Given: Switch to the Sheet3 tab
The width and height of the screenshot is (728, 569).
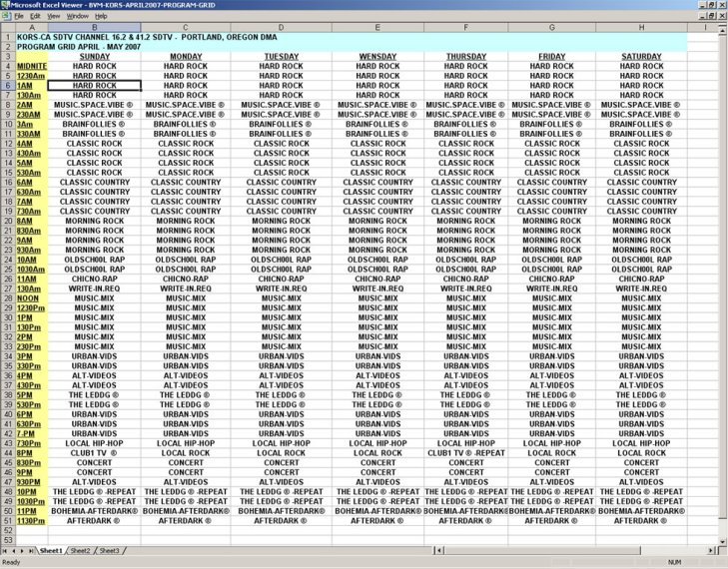Looking at the screenshot, I should pos(110,551).
